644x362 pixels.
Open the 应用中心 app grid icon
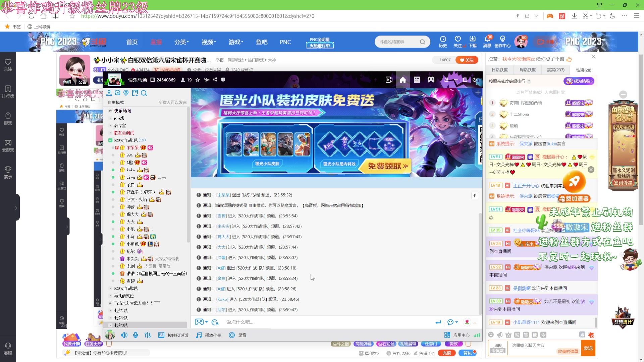[x=447, y=335]
